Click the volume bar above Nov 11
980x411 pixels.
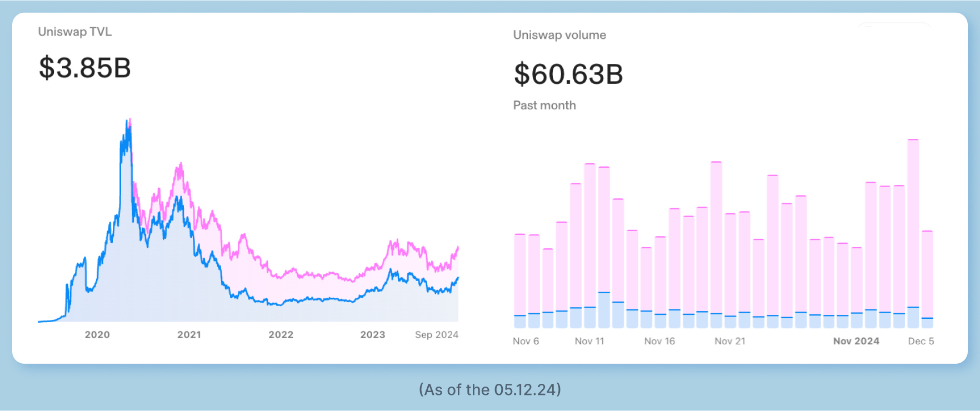[x=590, y=245]
